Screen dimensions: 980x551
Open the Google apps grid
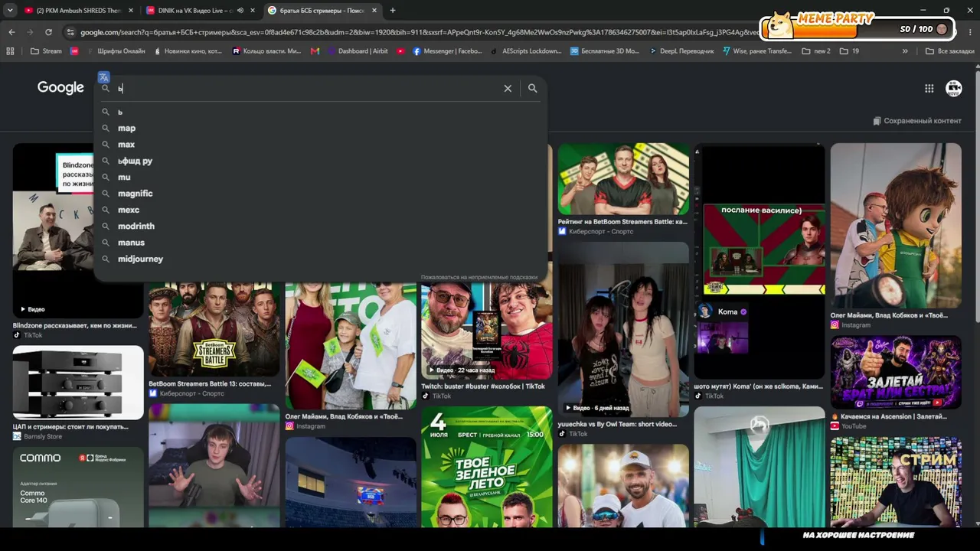tap(929, 88)
